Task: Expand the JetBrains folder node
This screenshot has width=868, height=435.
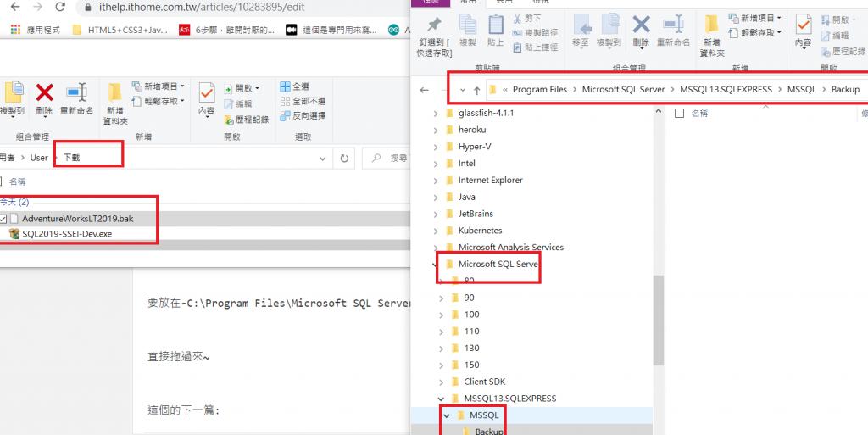Action: (x=435, y=214)
